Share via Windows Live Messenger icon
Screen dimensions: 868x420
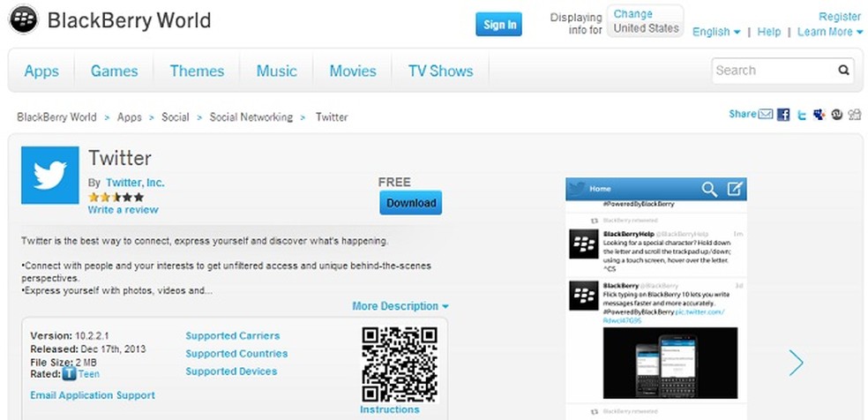819,115
